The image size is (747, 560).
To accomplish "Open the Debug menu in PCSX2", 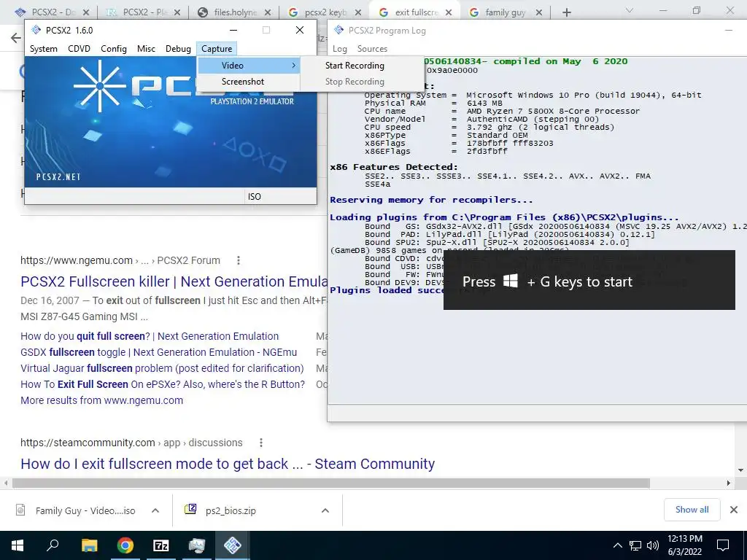I will click(178, 49).
